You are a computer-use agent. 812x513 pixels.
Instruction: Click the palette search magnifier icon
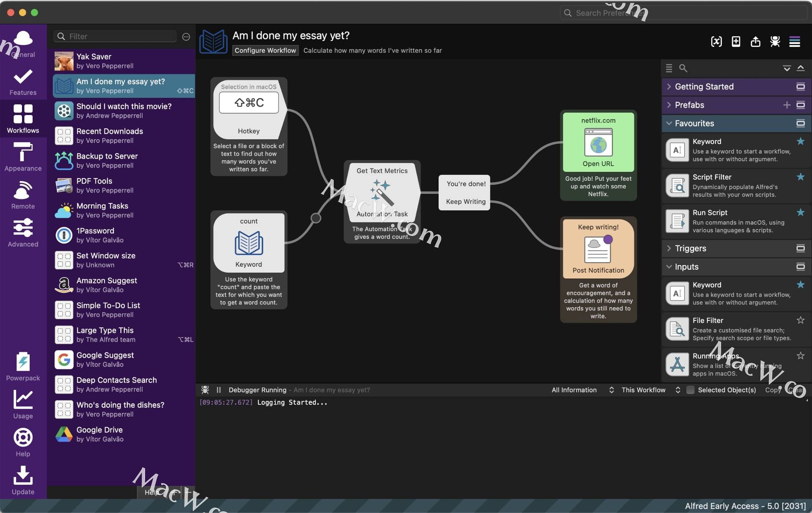[x=683, y=68]
